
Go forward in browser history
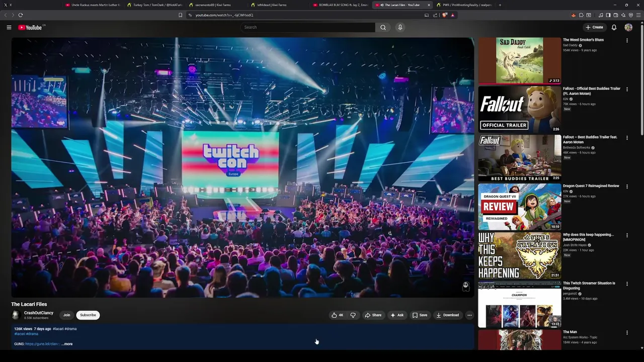coord(13,15)
